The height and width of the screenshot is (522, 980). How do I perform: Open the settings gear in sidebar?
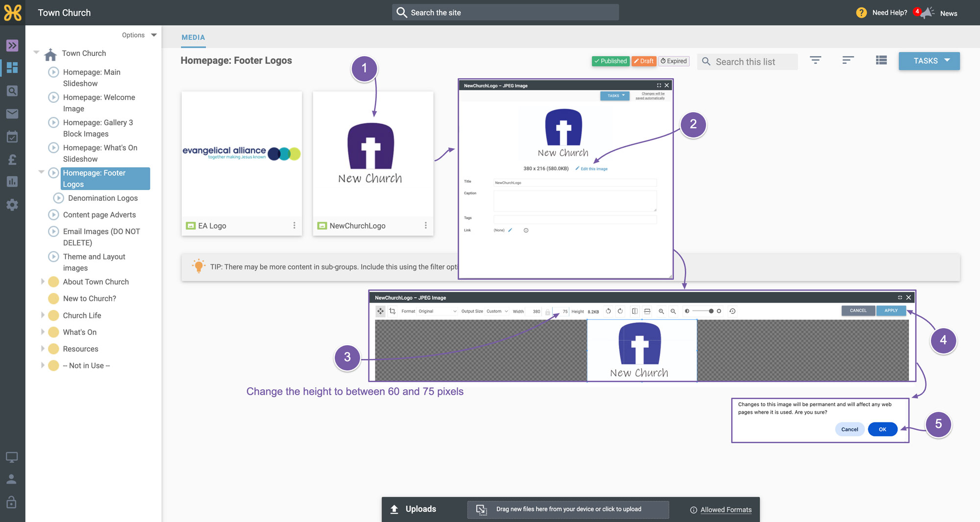click(x=12, y=205)
